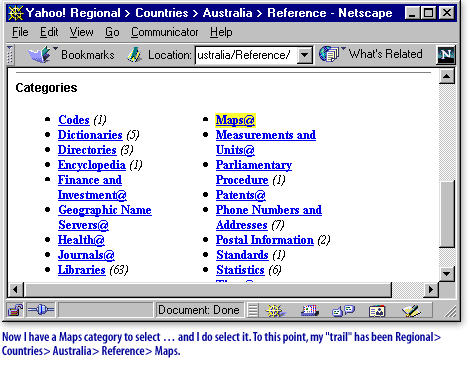Click the online/offline connection plug icon
This screenshot has height=390, width=470.
[x=41, y=310]
